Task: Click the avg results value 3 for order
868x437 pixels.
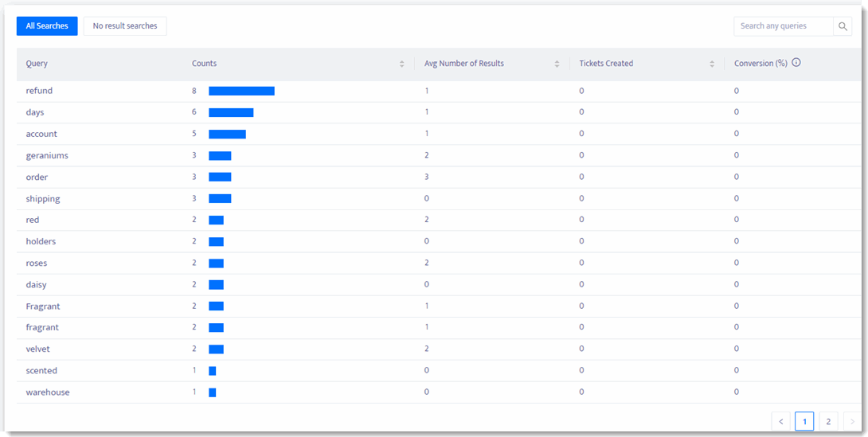Action: [426, 177]
